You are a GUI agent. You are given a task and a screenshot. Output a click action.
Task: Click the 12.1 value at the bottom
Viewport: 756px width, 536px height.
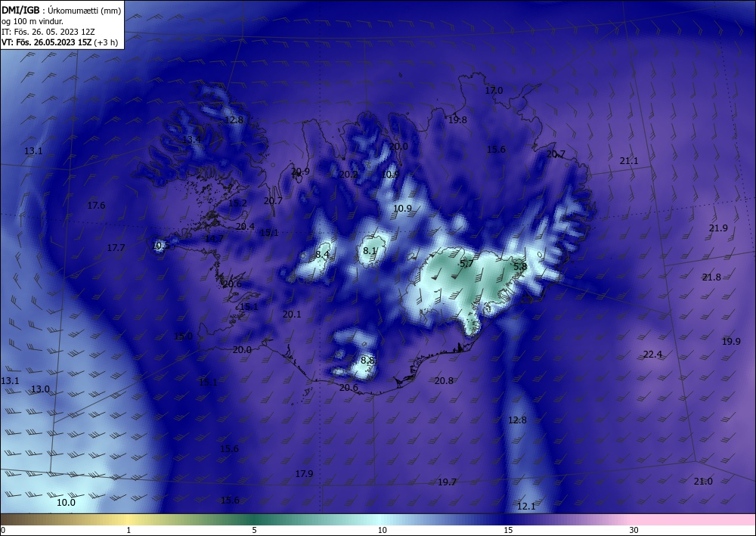(526, 507)
